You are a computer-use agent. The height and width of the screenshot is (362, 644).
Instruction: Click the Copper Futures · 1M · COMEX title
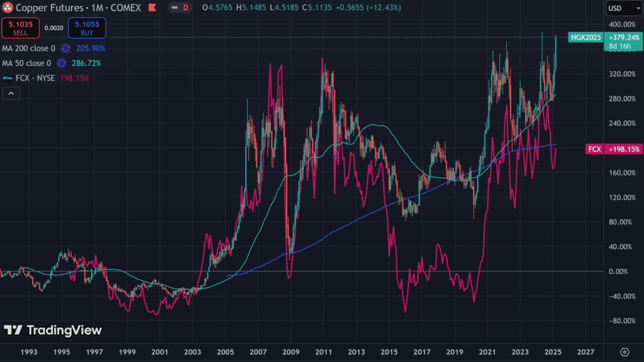78,8
